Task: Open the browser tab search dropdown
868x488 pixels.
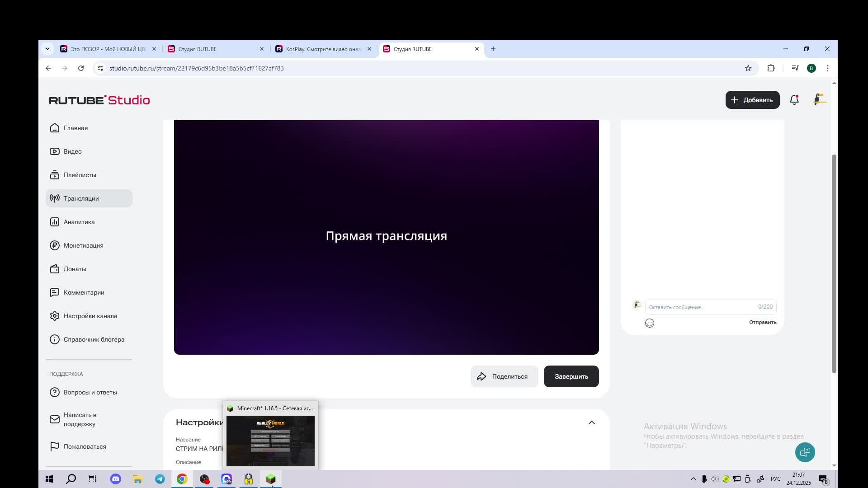Action: pos(47,49)
